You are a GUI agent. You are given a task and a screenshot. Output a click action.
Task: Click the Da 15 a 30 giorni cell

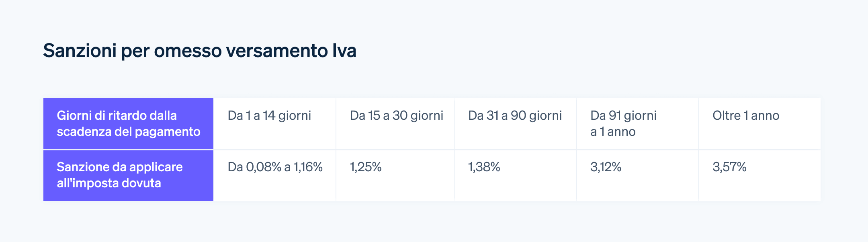tap(395, 123)
